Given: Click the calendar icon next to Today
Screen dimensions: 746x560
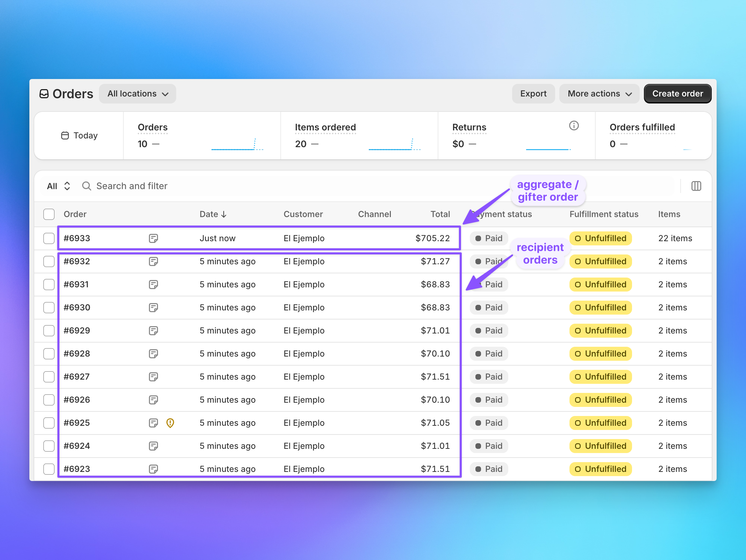Looking at the screenshot, I should pyautogui.click(x=65, y=135).
